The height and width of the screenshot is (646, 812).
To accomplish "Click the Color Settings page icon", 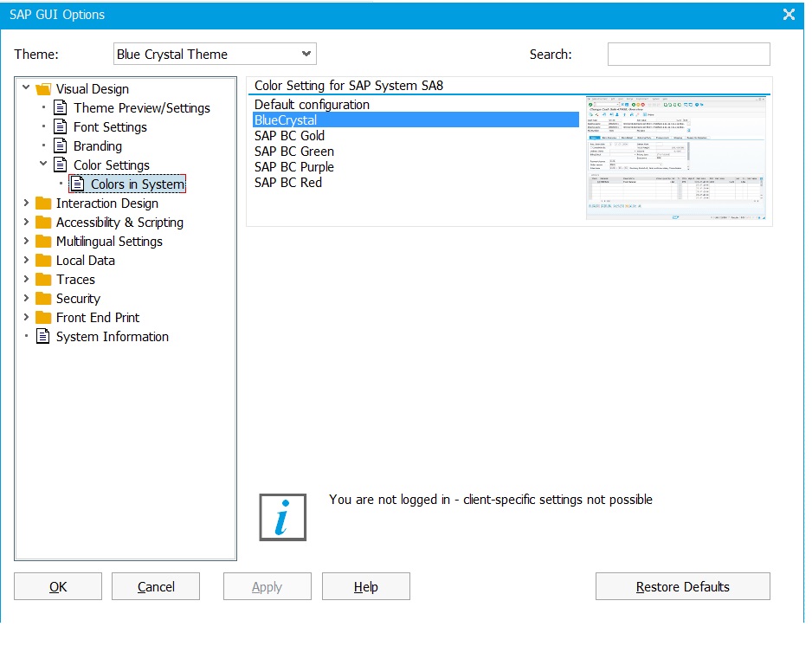I will click(61, 165).
